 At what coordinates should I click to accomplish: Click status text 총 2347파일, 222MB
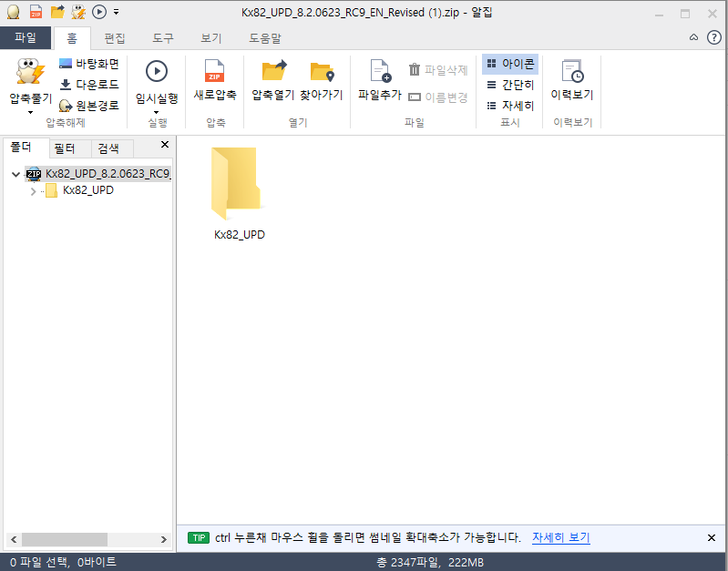tap(430, 563)
